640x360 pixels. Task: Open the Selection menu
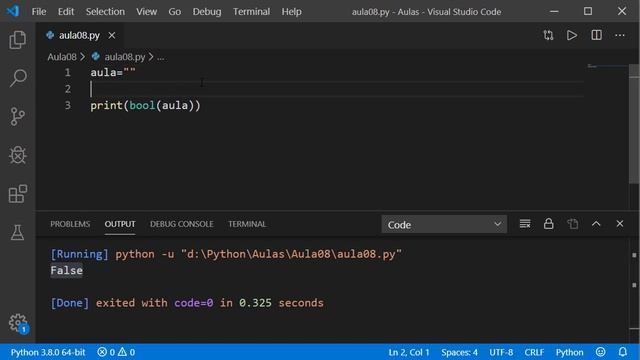(105, 11)
